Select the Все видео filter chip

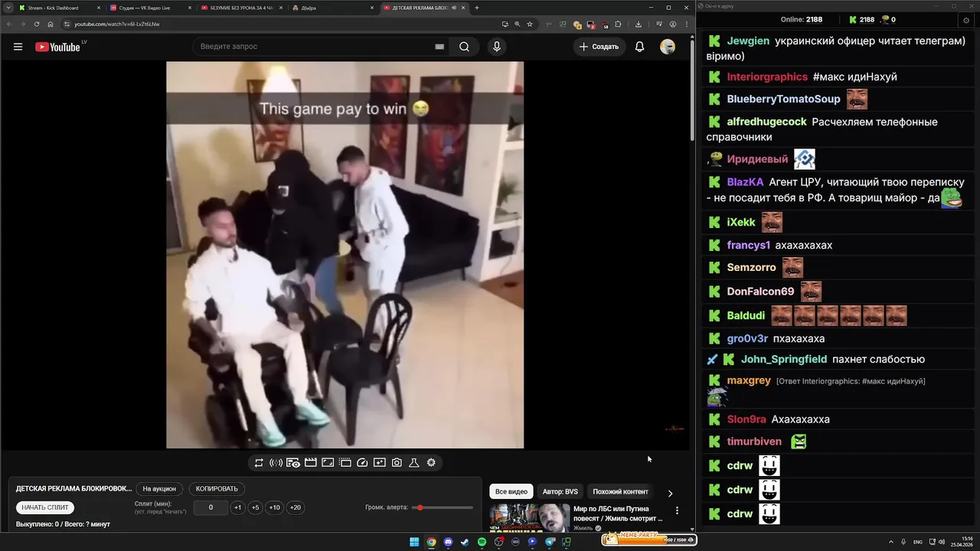pyautogui.click(x=511, y=491)
